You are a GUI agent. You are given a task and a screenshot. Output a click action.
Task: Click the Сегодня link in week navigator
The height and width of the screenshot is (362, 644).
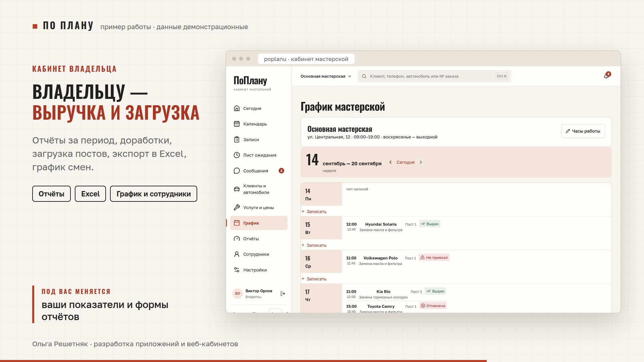[x=406, y=162]
